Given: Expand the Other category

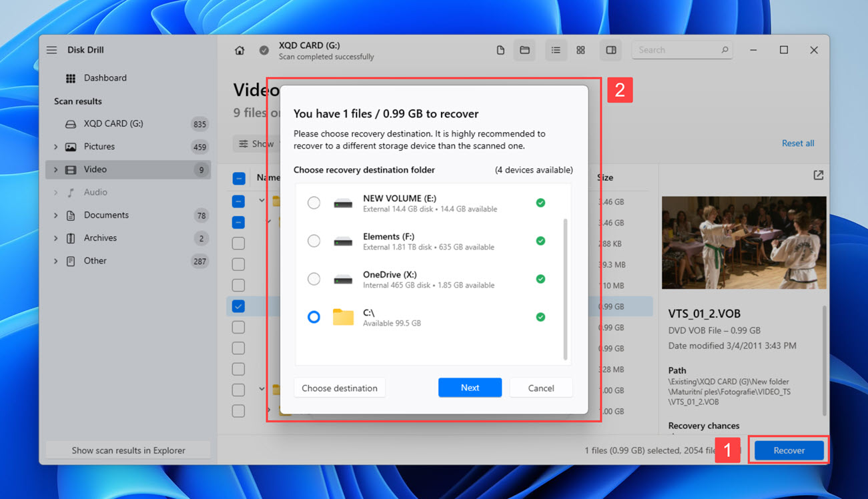Looking at the screenshot, I should [x=55, y=261].
